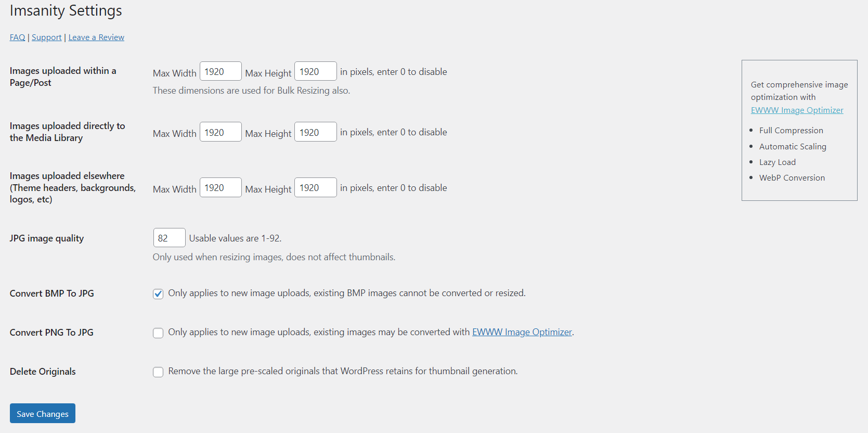The width and height of the screenshot is (868, 433).
Task: Tick the Delete Originals checkbox
Action: tap(158, 372)
